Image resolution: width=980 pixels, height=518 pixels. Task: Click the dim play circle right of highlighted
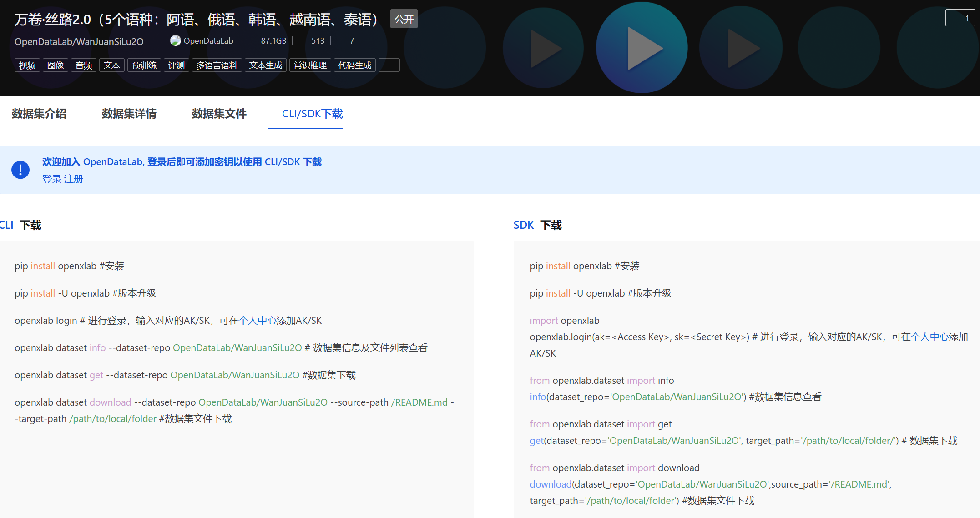pyautogui.click(x=741, y=48)
